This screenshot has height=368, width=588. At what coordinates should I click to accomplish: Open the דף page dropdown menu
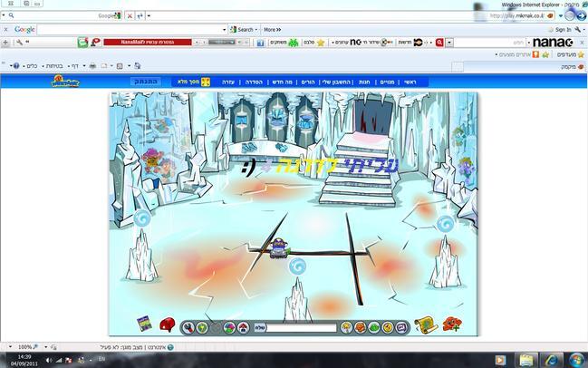tap(73, 66)
